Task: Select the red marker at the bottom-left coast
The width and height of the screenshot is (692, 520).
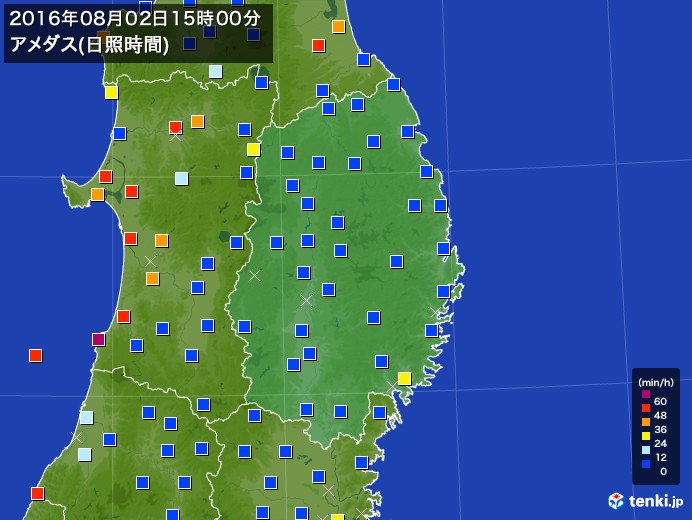Action: pos(38,493)
